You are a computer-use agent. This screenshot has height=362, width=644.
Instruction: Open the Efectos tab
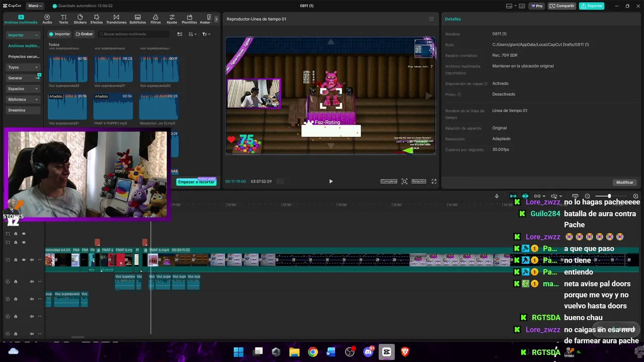(x=97, y=19)
